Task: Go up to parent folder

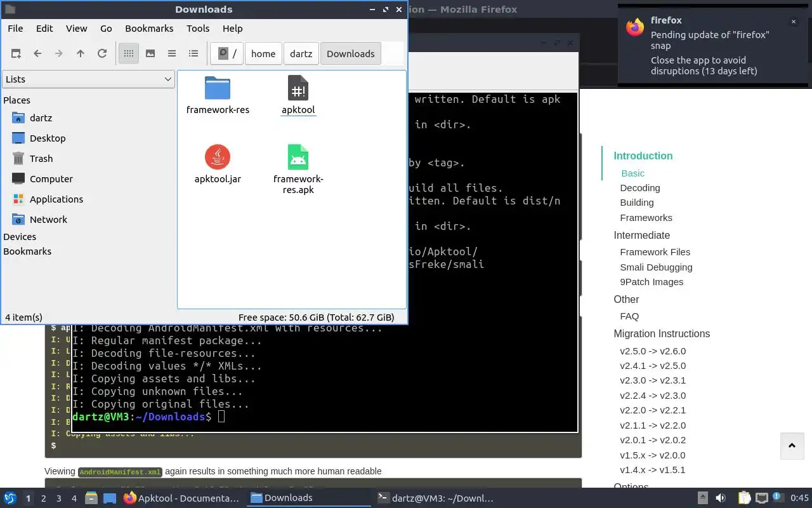Action: (x=81, y=54)
